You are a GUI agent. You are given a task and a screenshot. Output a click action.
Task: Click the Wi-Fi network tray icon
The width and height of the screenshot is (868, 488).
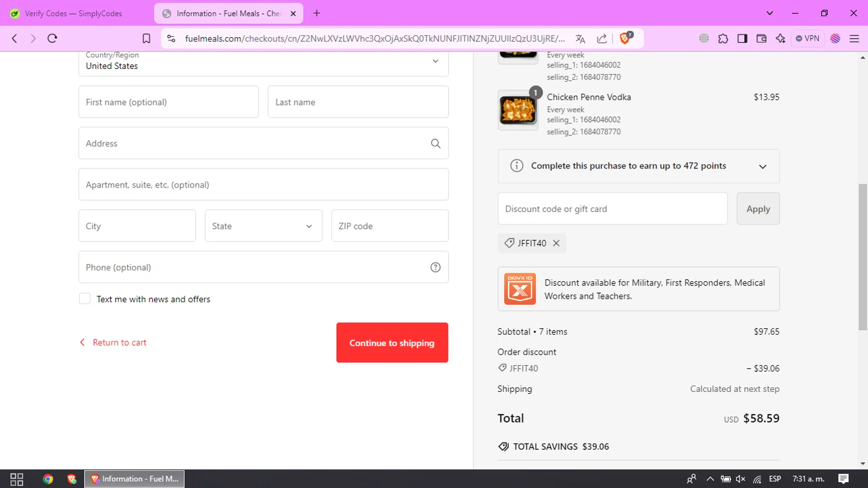(x=757, y=479)
